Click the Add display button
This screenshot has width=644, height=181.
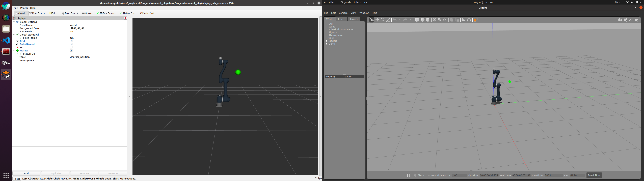tap(26, 173)
